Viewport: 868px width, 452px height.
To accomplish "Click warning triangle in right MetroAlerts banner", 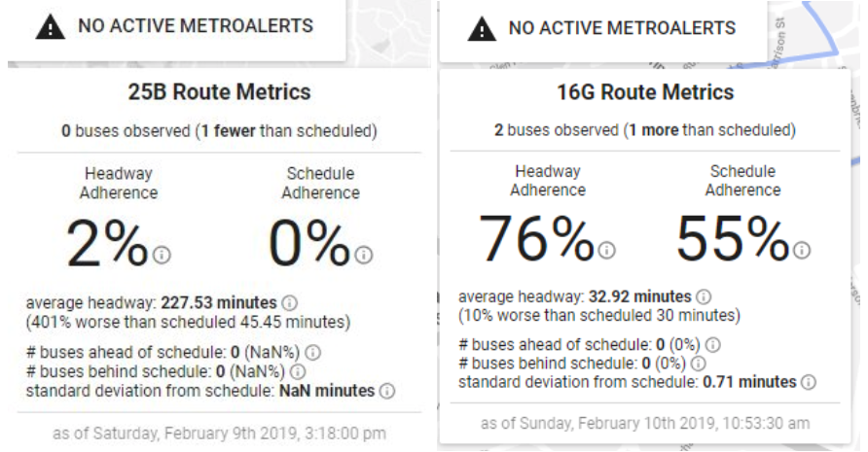I will [482, 29].
